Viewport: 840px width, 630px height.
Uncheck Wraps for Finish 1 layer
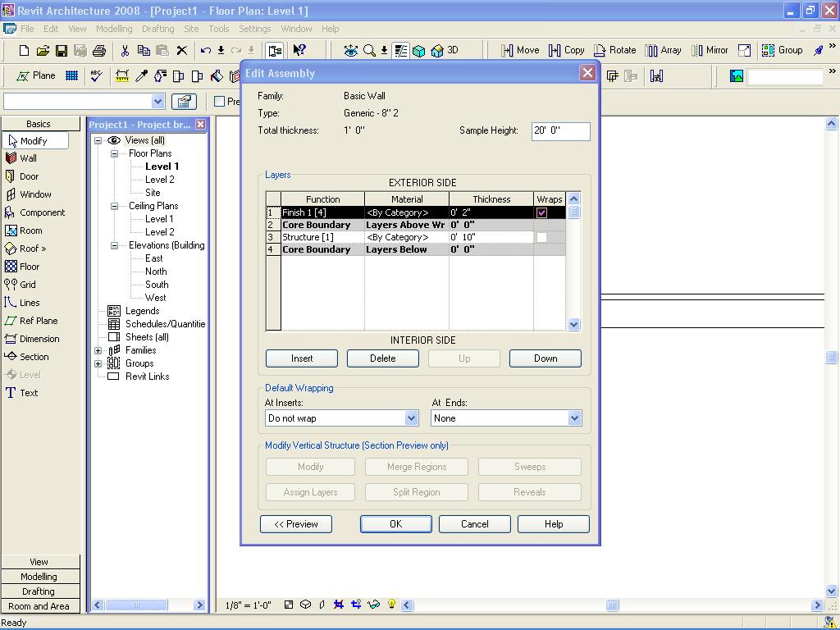pyautogui.click(x=541, y=212)
